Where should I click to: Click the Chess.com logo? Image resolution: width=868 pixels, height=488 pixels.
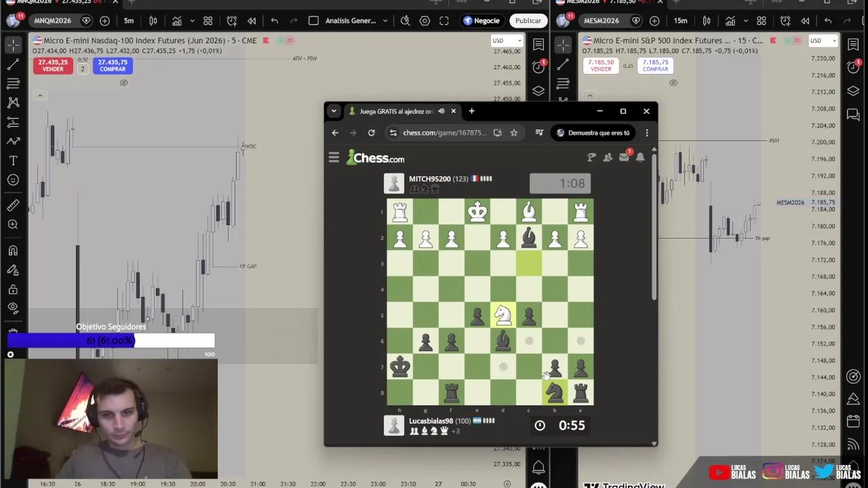(x=376, y=158)
